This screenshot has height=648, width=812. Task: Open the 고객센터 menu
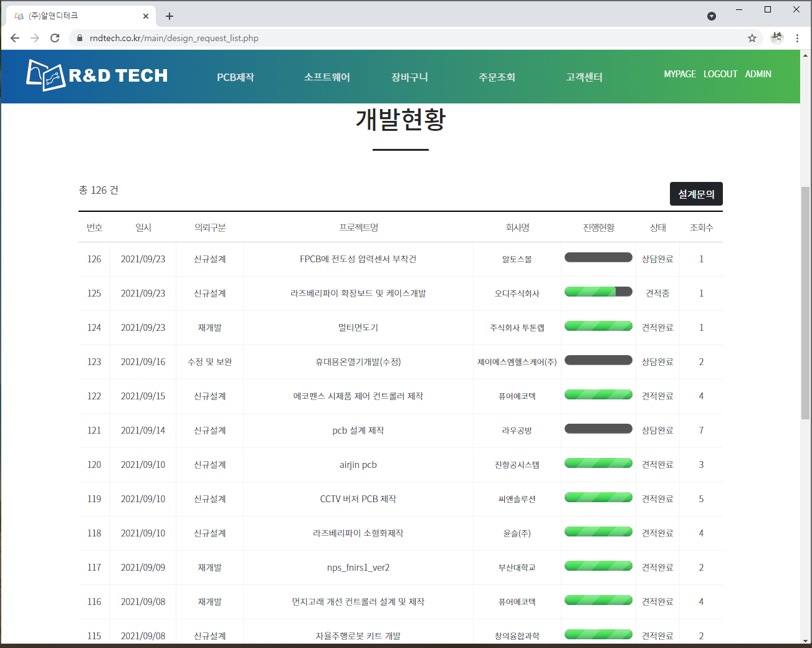point(584,77)
